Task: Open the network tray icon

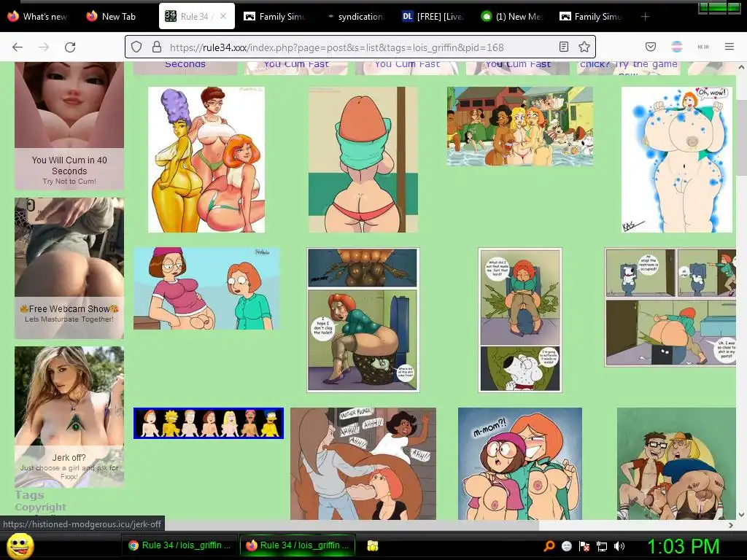Action: coord(602,546)
